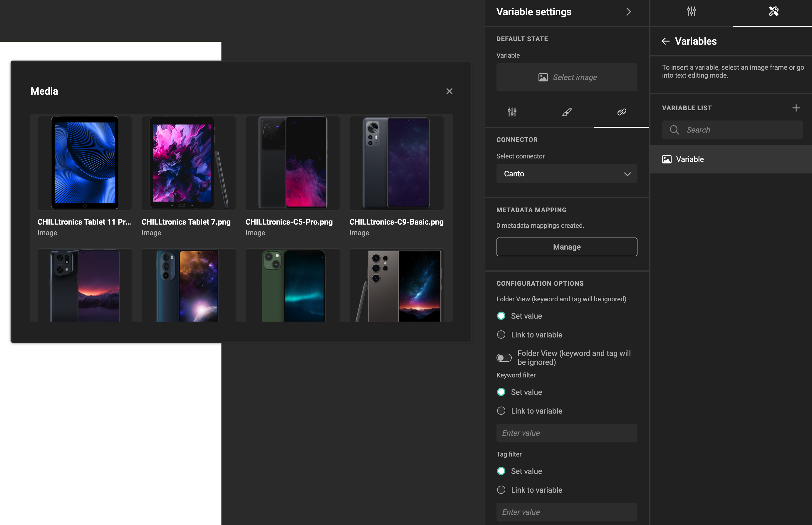The width and height of the screenshot is (812, 525).
Task: Select Folder View Link to variable radio
Action: (501, 335)
